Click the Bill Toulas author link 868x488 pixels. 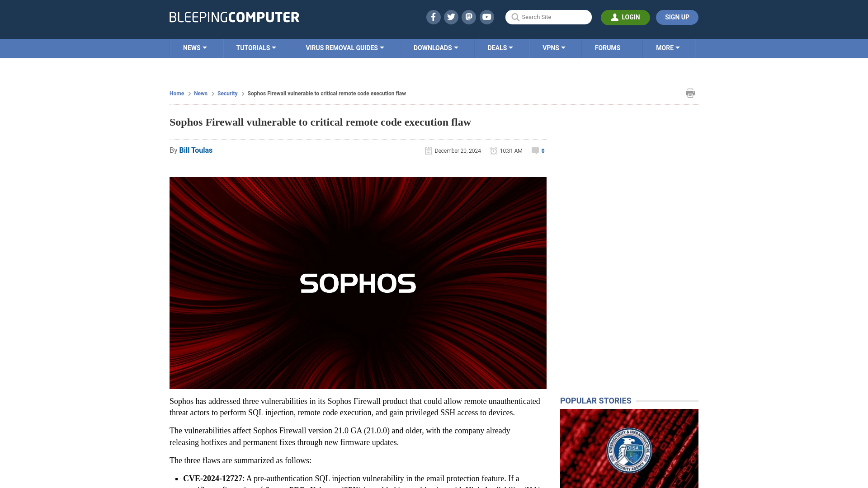(196, 150)
